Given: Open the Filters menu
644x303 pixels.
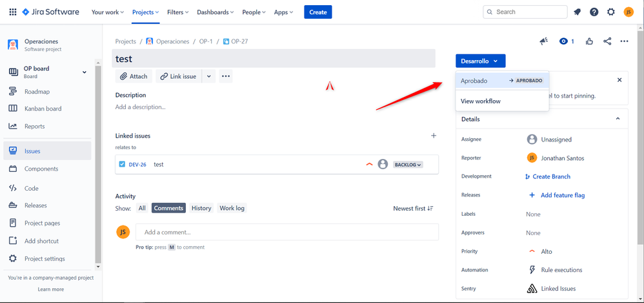Looking at the screenshot, I should 178,12.
